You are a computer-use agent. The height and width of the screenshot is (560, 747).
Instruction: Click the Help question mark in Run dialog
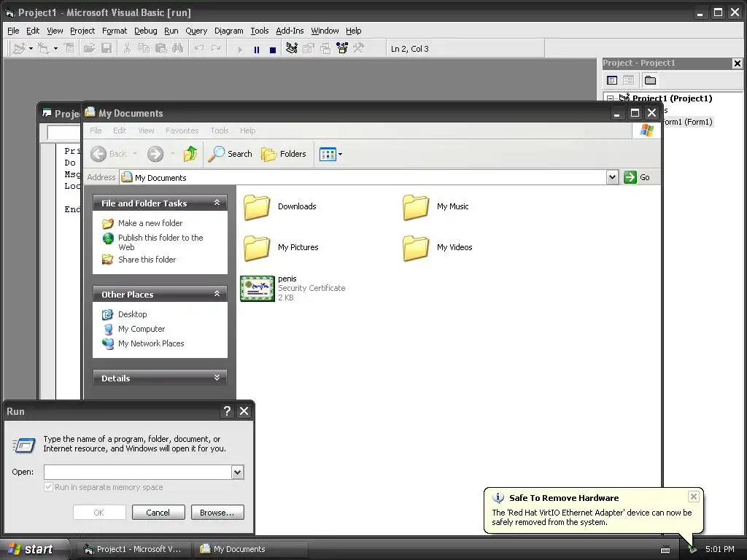click(228, 411)
